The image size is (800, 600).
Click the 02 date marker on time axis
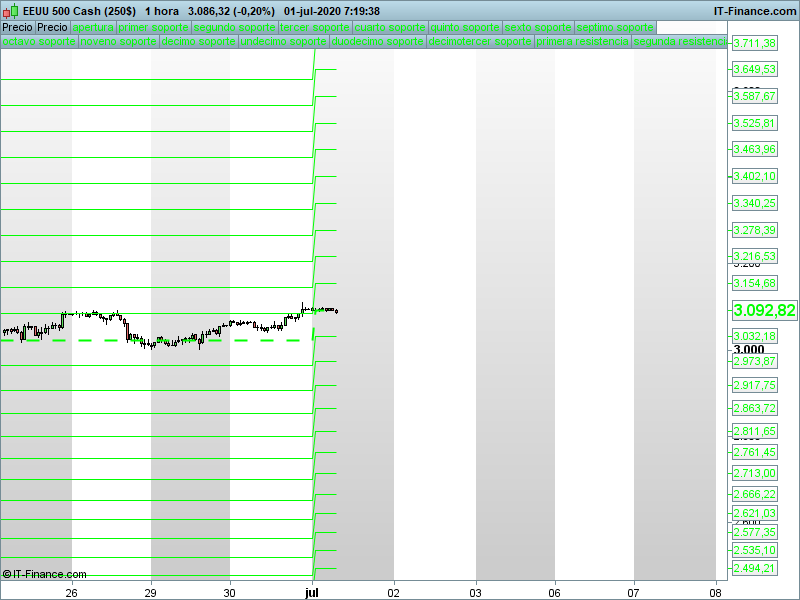[393, 593]
